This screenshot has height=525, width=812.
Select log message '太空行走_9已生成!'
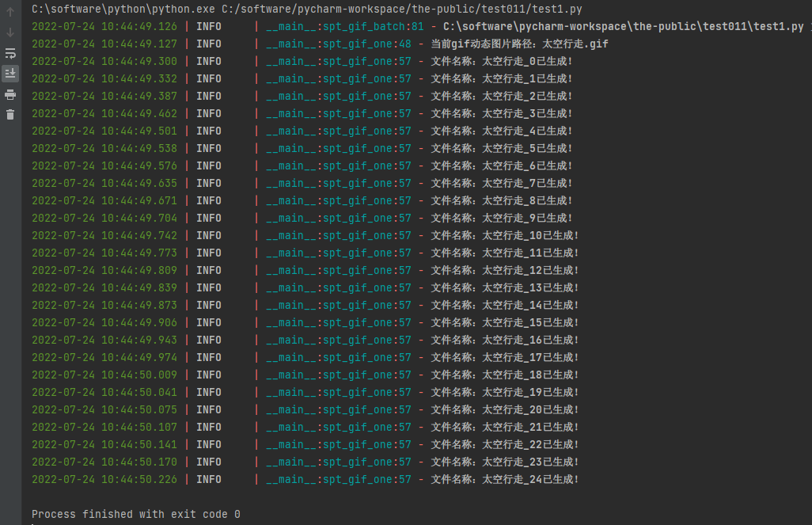coord(527,219)
